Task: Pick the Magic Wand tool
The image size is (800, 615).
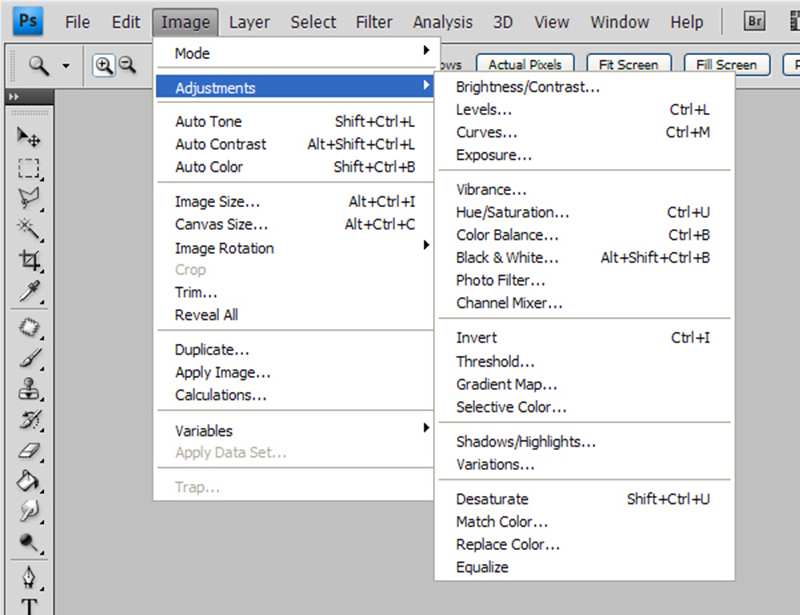Action: click(29, 230)
